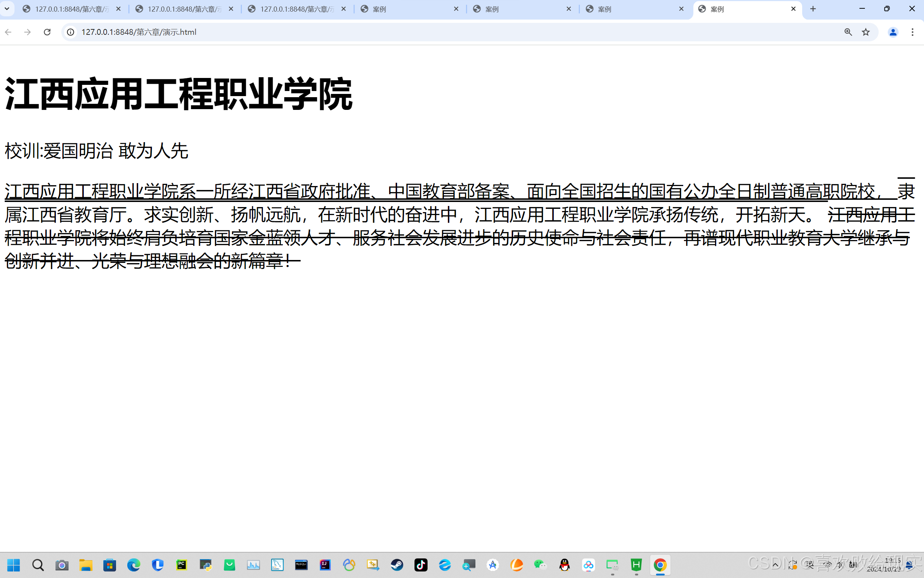
Task: Open a new tab with plus button
Action: (x=813, y=9)
